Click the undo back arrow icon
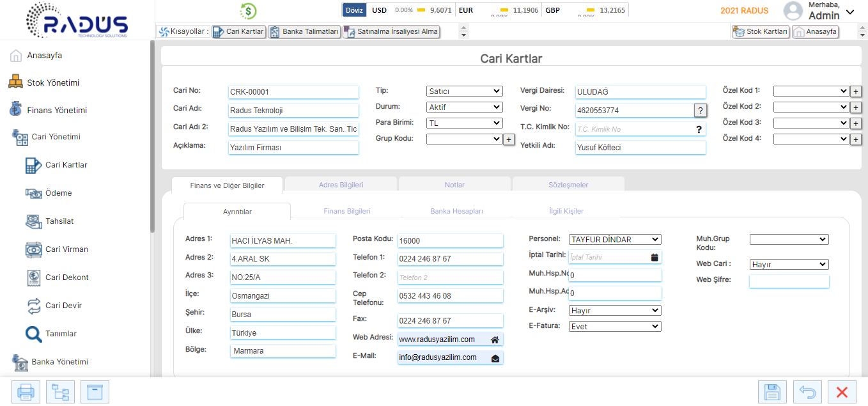Viewport: 868px width, 406px height. click(807, 392)
